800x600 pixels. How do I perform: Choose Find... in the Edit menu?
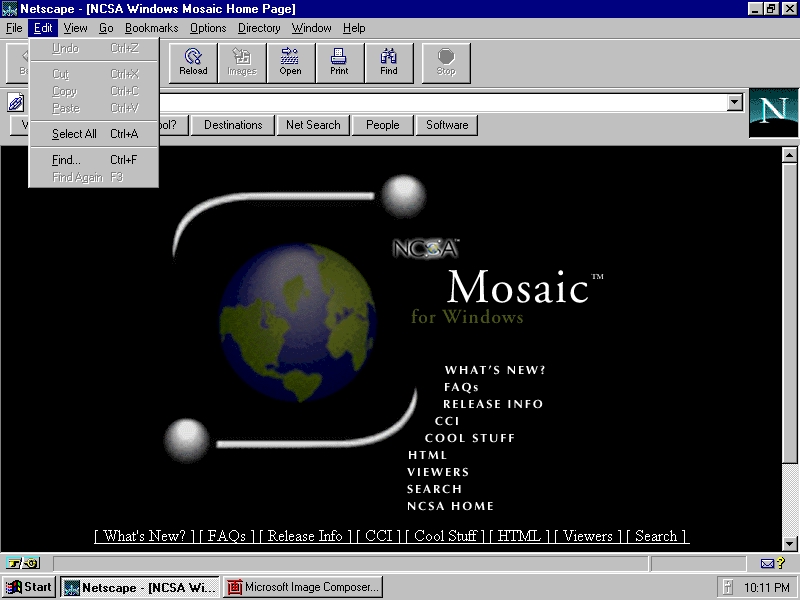(67, 160)
